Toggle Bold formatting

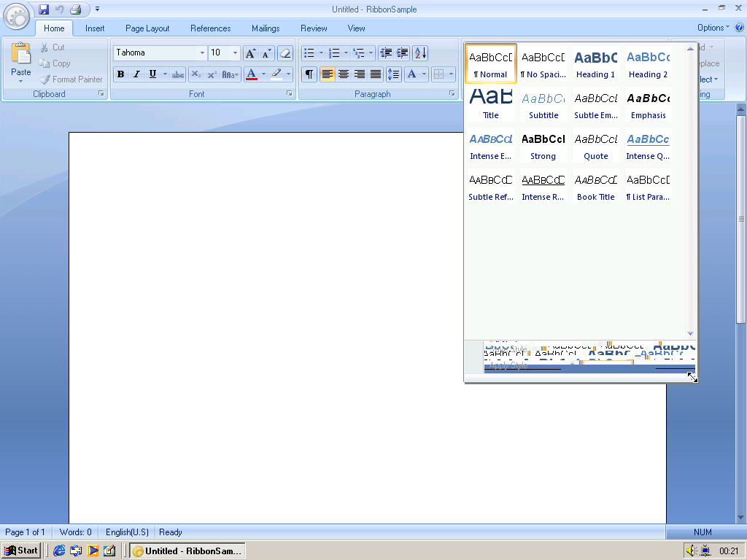(x=120, y=74)
